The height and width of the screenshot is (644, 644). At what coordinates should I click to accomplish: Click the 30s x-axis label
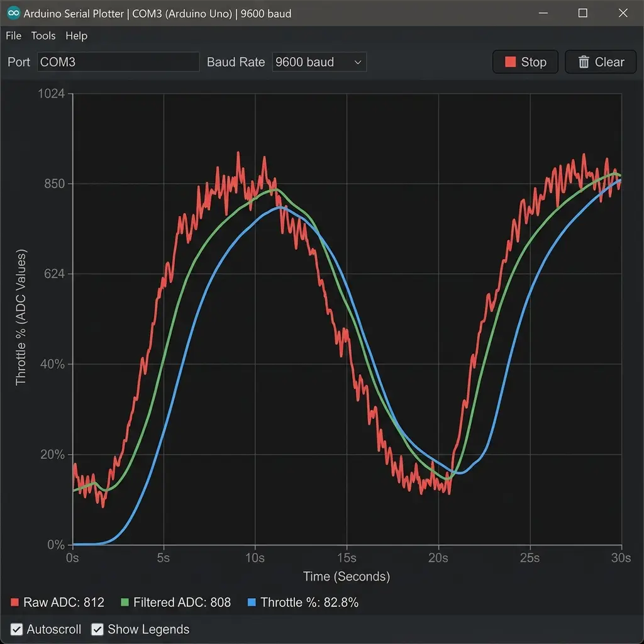coord(621,558)
